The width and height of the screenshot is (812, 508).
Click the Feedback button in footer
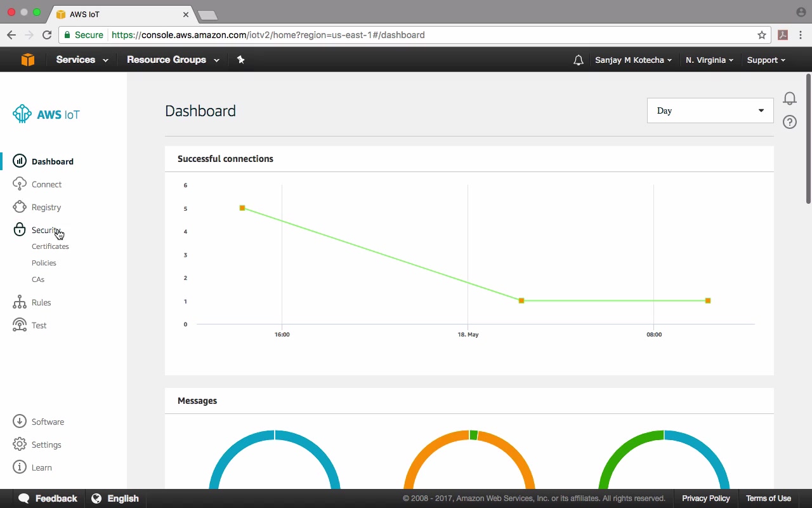[x=48, y=498]
